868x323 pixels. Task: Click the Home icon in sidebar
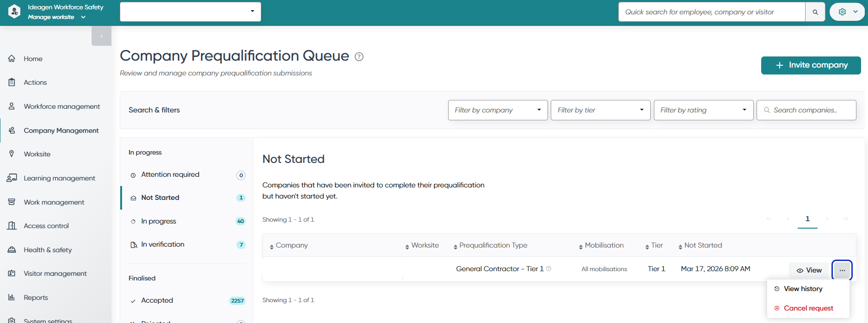point(12,59)
